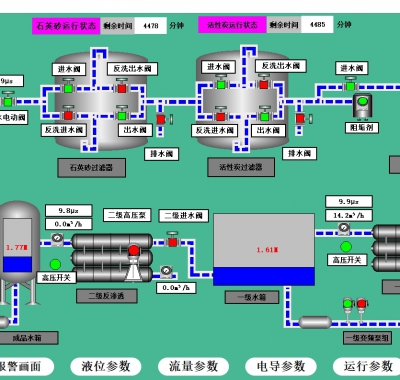The image size is (400, 380).
Task: Click the 活性炭运行状态 magenta button
Action: [x=232, y=25]
